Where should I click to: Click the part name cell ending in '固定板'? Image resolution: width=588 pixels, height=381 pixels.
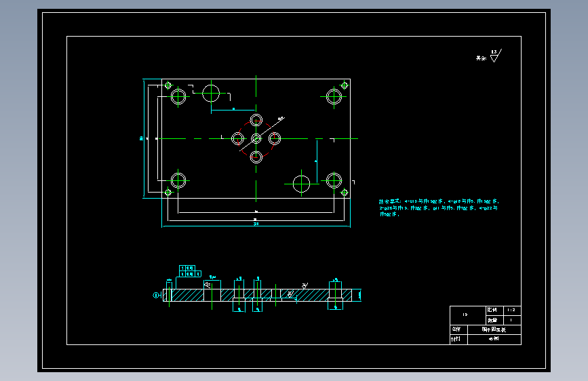pyautogui.click(x=494, y=329)
